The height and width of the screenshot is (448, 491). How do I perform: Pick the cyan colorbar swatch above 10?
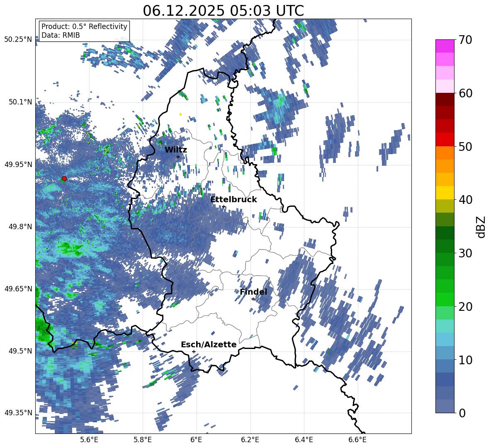(x=445, y=339)
